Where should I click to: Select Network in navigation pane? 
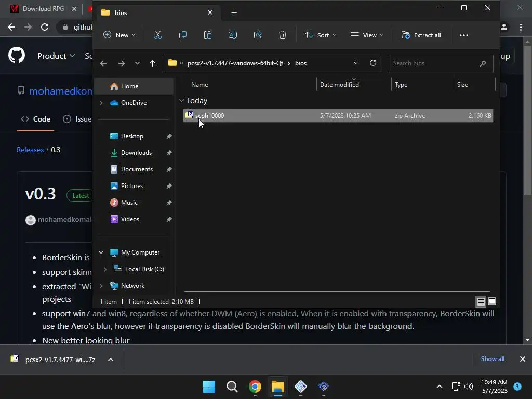click(132, 286)
